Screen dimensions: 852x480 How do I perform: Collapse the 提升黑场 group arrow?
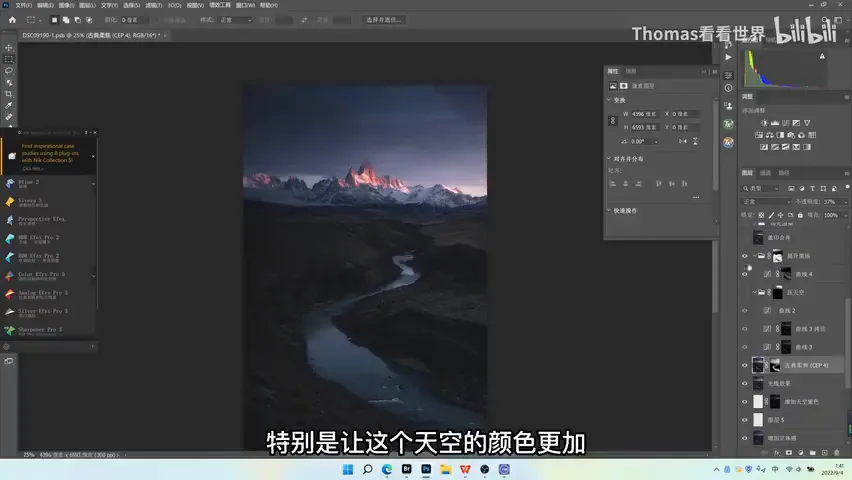pyautogui.click(x=755, y=256)
